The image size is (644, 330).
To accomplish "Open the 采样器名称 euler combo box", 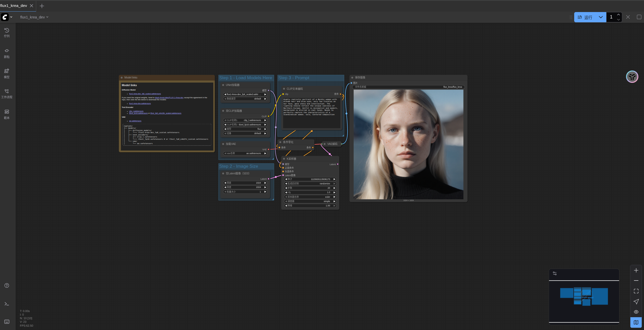I will coord(310,197).
